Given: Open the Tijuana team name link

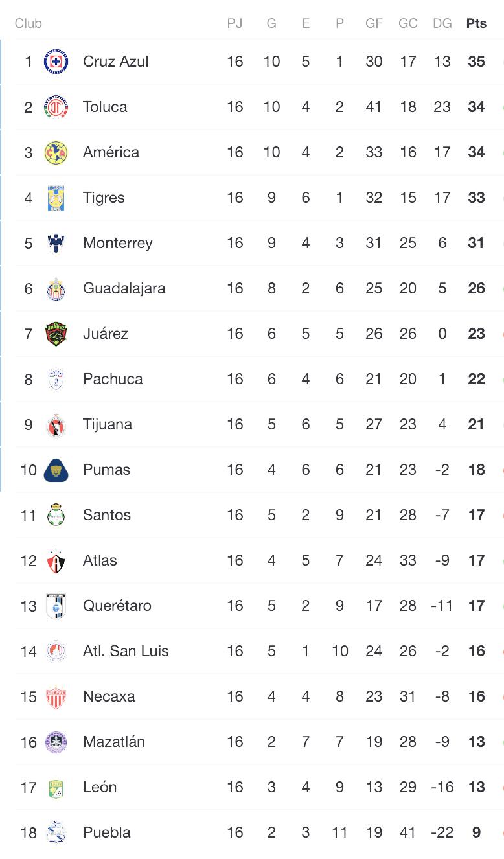Looking at the screenshot, I should (x=108, y=424).
